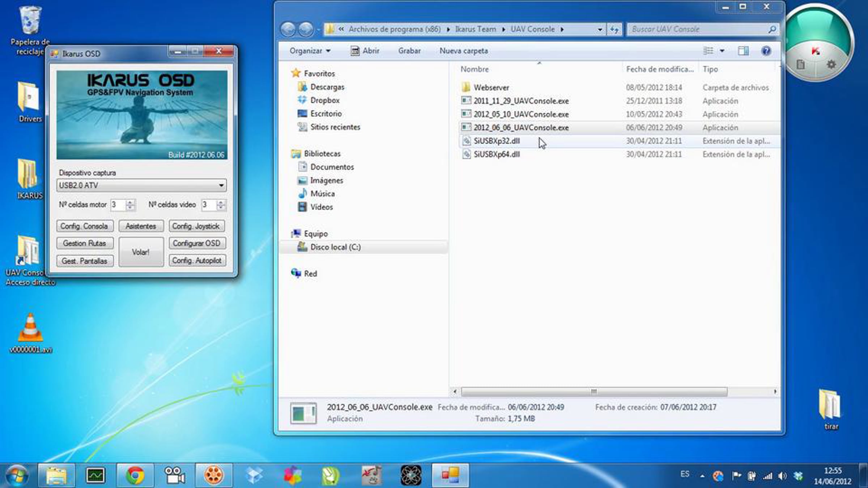Open the address bar history dropdown

(x=600, y=29)
